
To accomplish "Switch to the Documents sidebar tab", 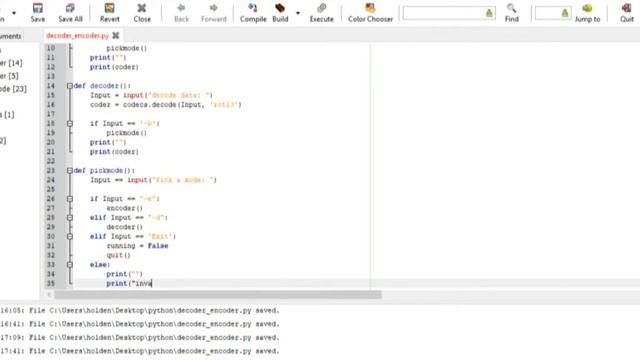I will tap(10, 36).
